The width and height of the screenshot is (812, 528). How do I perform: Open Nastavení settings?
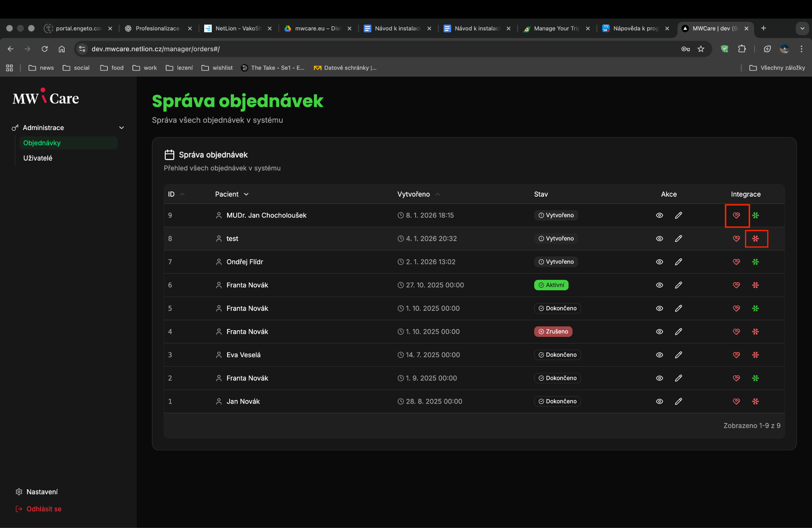tap(42, 492)
